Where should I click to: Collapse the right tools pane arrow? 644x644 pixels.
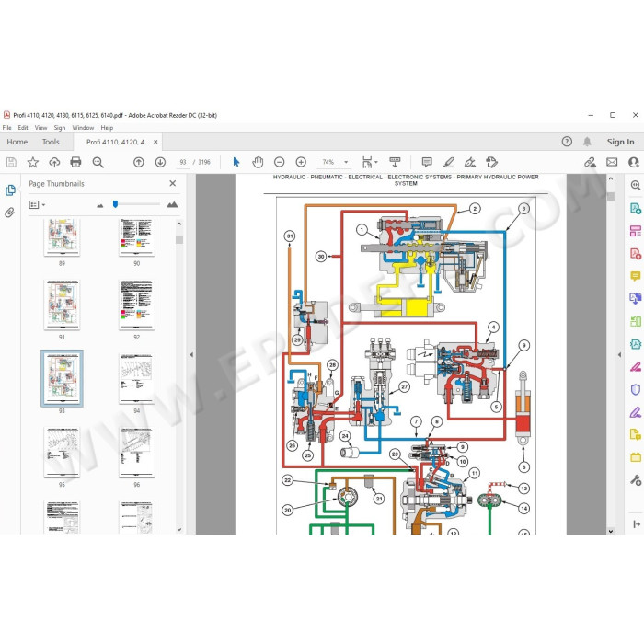(619, 354)
